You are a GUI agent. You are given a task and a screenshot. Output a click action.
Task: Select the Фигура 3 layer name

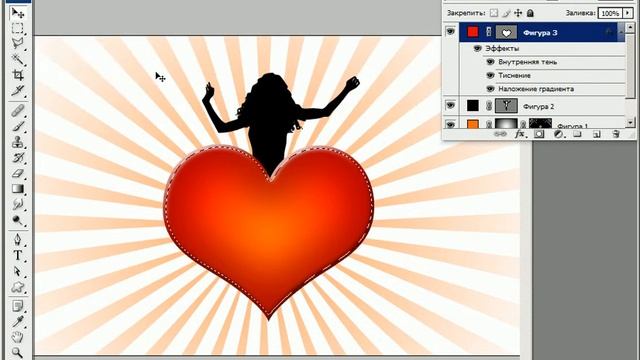540,33
